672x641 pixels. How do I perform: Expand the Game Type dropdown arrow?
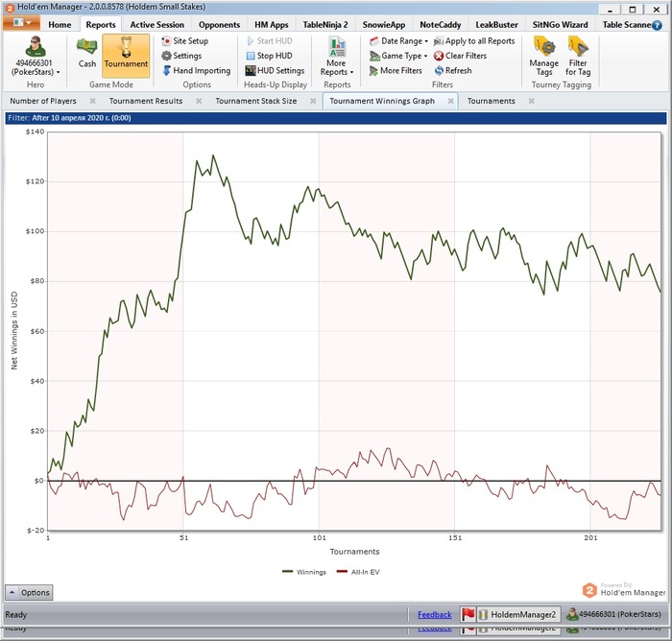tap(425, 56)
